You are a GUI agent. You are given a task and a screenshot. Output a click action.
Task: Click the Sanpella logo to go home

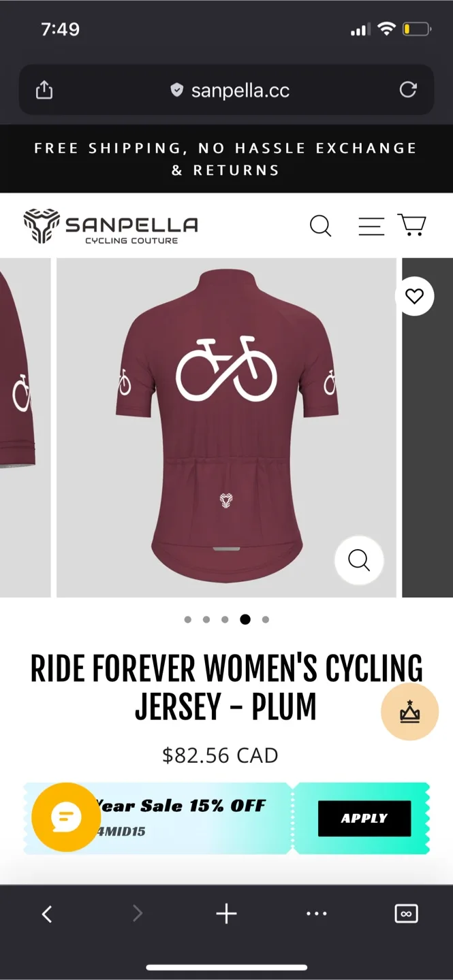110,225
